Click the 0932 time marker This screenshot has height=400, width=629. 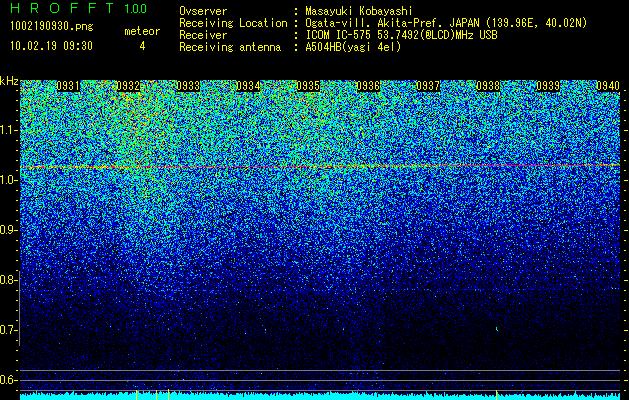[128, 86]
